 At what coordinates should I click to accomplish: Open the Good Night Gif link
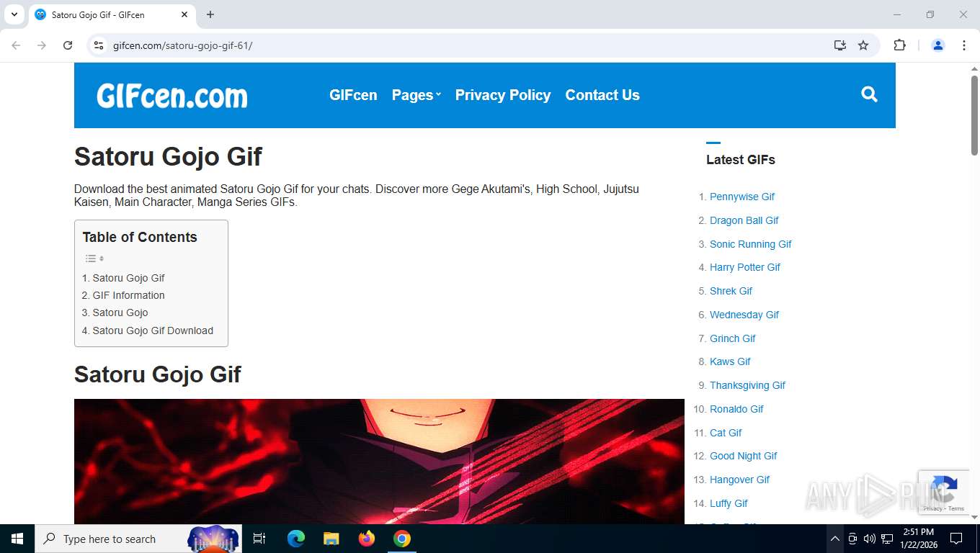pyautogui.click(x=744, y=456)
